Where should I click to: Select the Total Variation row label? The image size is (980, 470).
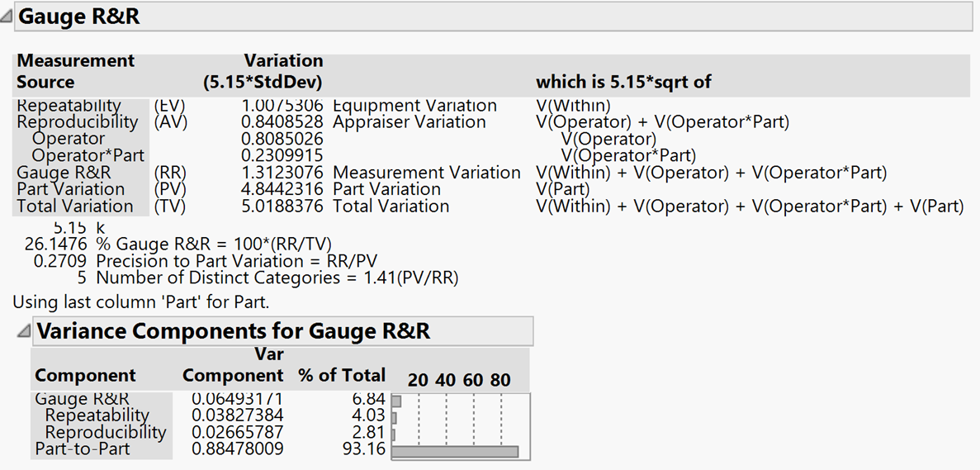point(75,206)
